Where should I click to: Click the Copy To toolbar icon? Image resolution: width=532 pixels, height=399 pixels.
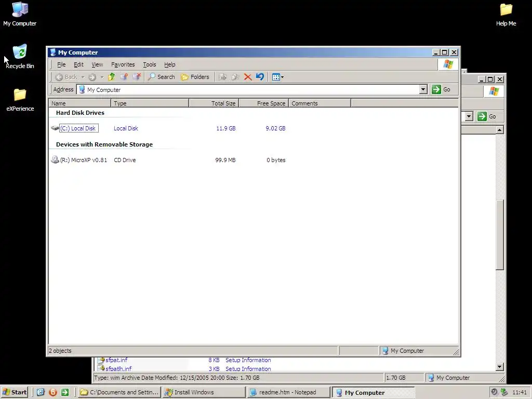pyautogui.click(x=235, y=77)
